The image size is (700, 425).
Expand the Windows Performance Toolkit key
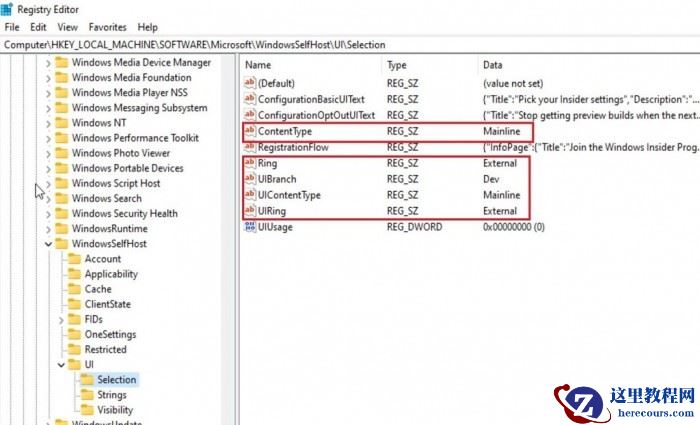coord(48,138)
